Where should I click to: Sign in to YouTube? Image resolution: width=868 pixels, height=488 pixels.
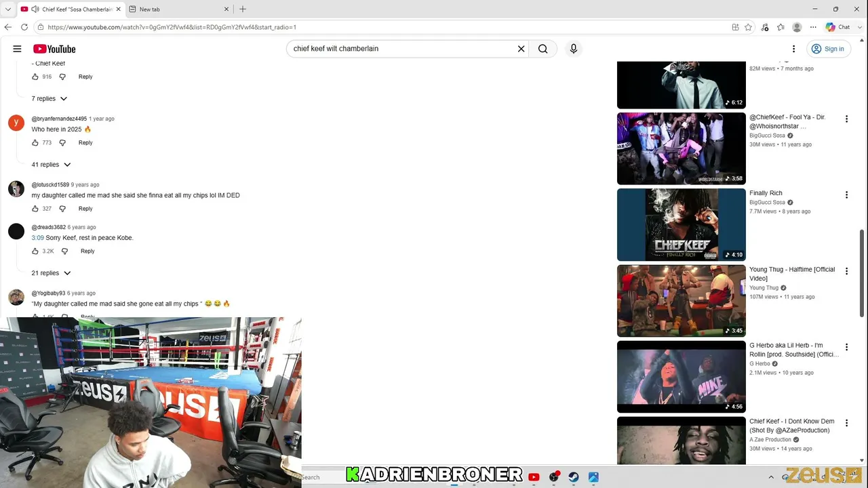(x=828, y=49)
